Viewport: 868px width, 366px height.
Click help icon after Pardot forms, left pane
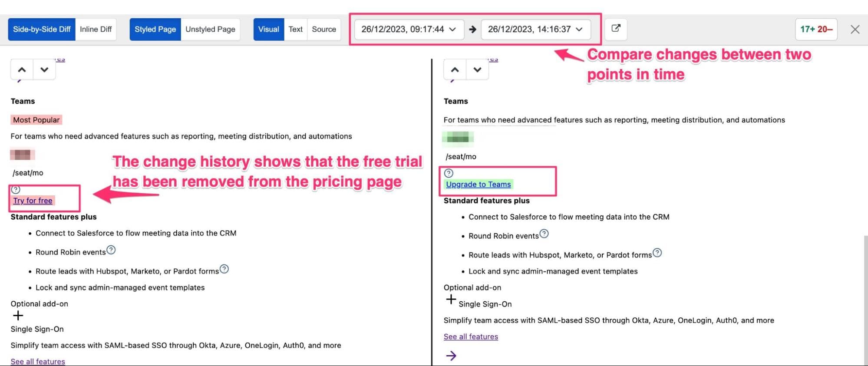224,269
